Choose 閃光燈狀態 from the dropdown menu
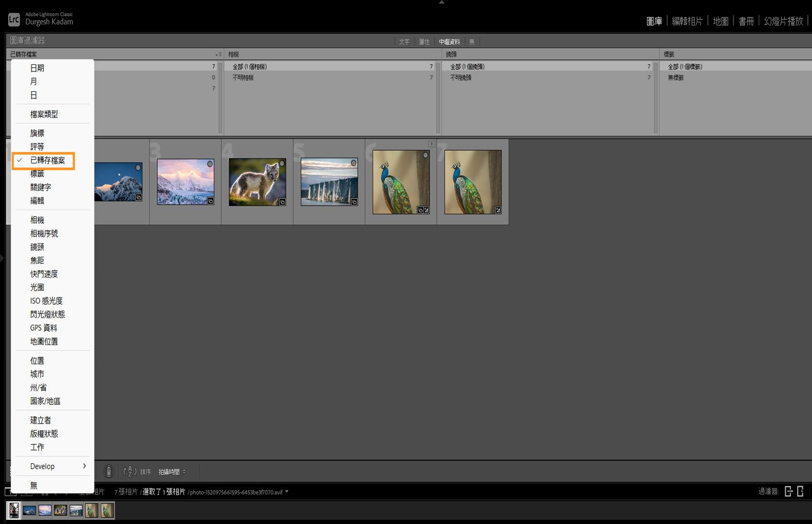This screenshot has height=524, width=812. pos(47,315)
